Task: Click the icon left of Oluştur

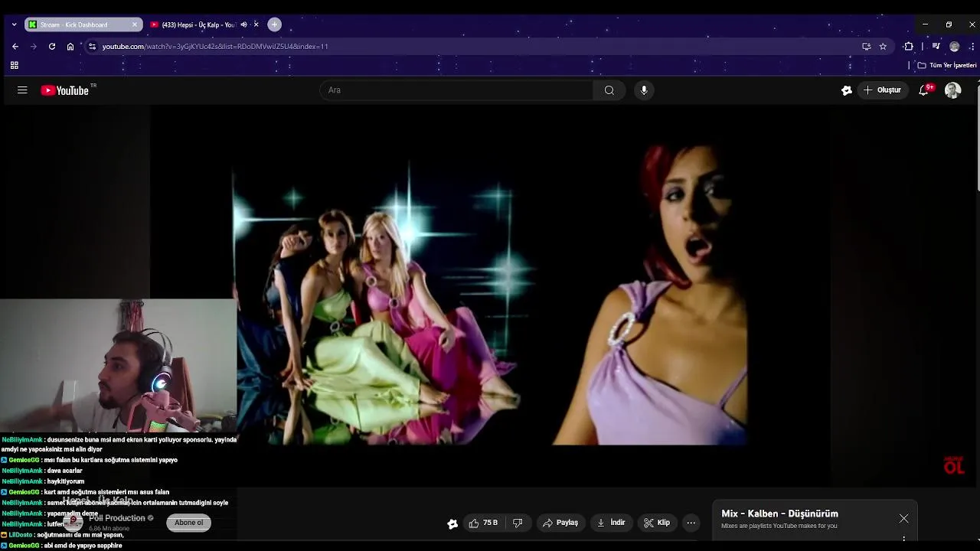Action: tap(846, 90)
